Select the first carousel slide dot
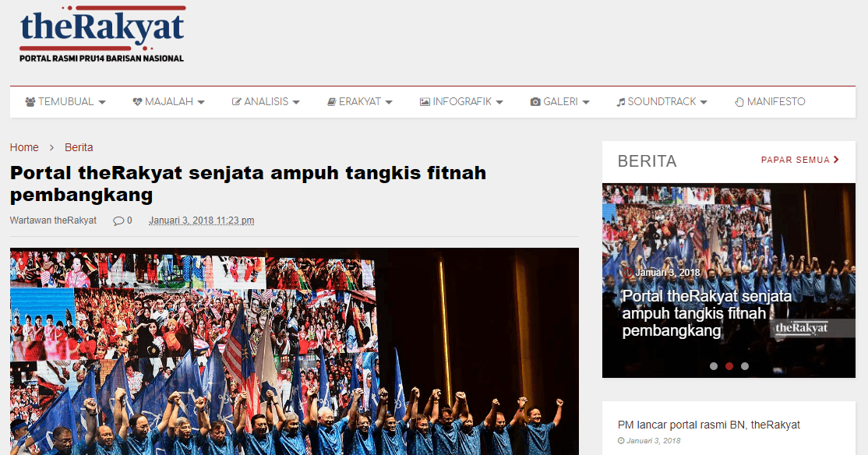 (714, 365)
